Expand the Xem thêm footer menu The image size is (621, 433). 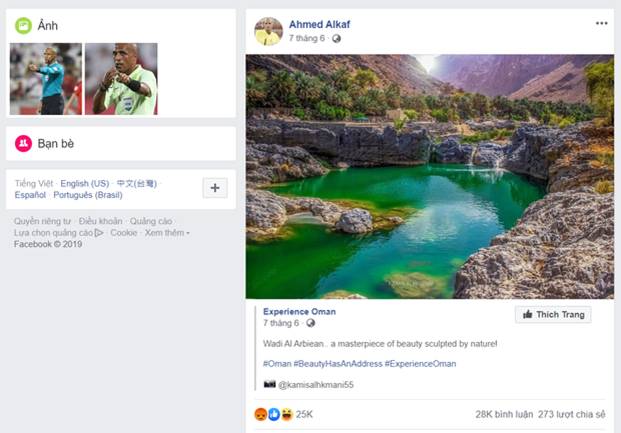(167, 233)
